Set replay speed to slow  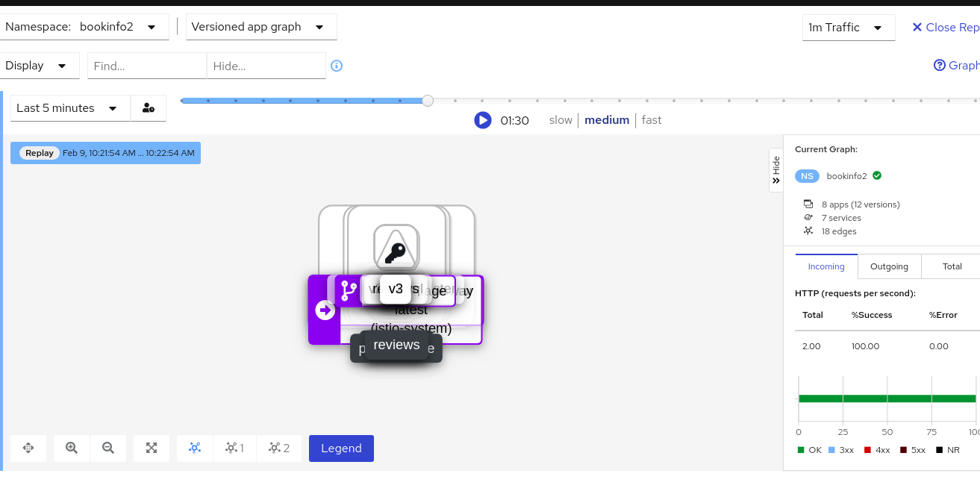(x=561, y=120)
